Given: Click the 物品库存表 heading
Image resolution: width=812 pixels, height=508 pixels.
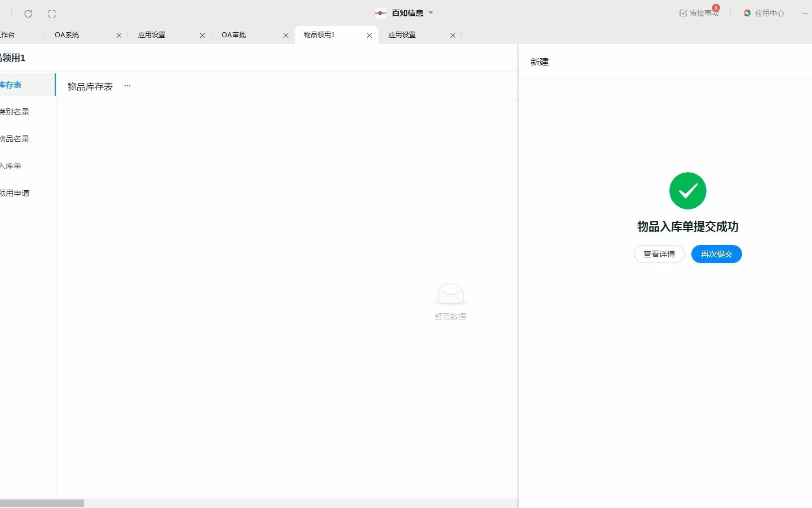Looking at the screenshot, I should pos(90,86).
